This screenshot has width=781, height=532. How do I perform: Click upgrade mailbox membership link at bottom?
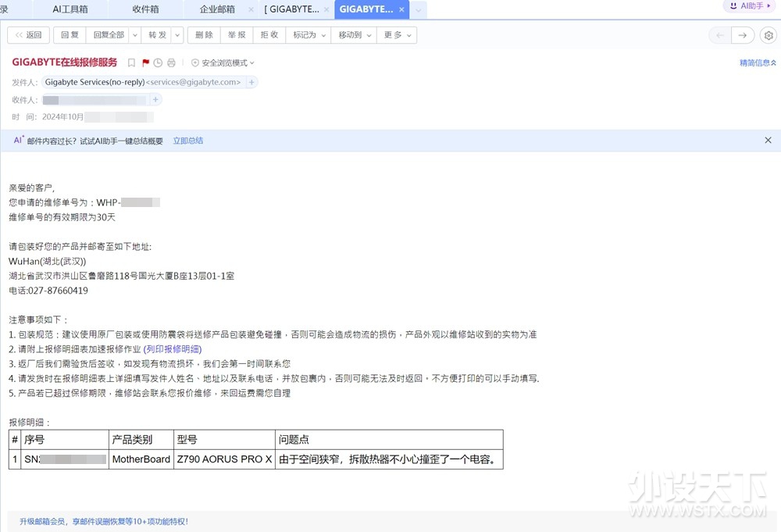point(104,522)
